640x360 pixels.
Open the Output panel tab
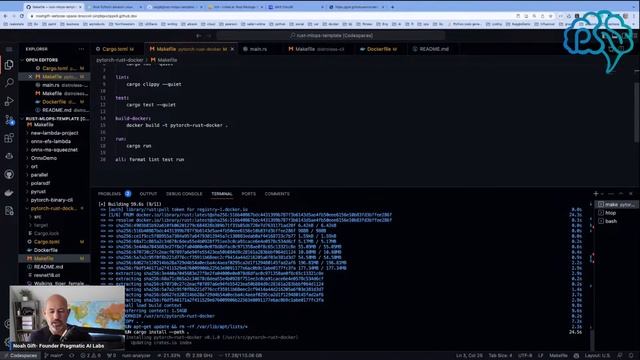148,194
